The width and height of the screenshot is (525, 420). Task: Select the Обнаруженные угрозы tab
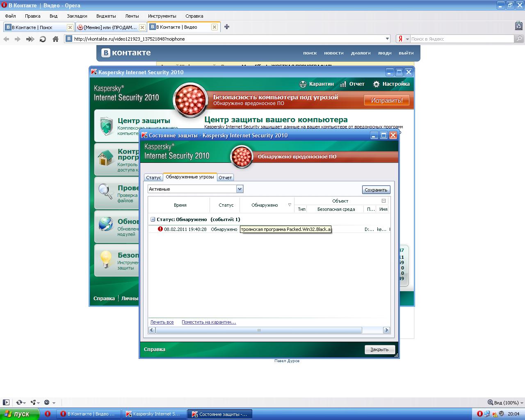click(190, 177)
